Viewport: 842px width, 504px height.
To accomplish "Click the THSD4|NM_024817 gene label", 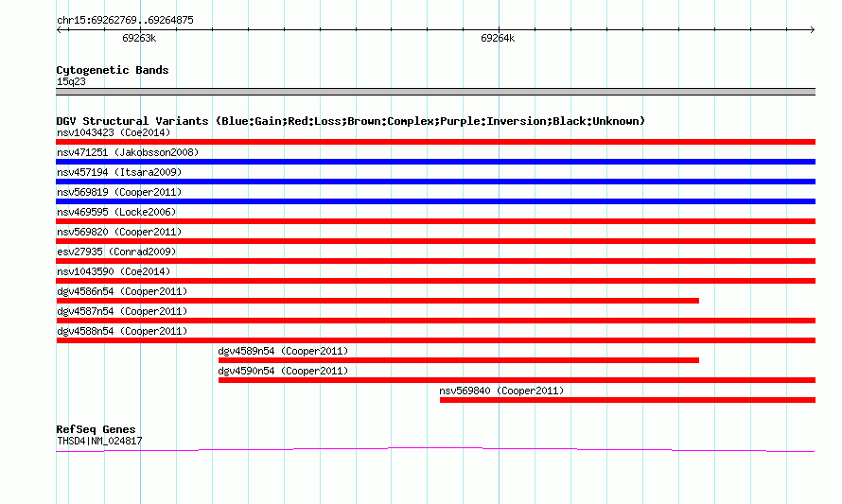I will point(99,442).
